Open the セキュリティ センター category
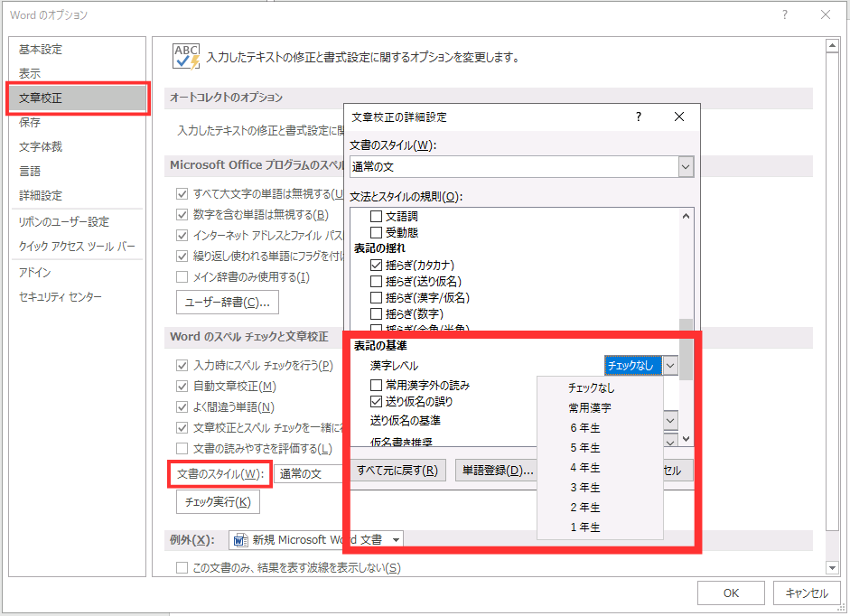 [78, 296]
